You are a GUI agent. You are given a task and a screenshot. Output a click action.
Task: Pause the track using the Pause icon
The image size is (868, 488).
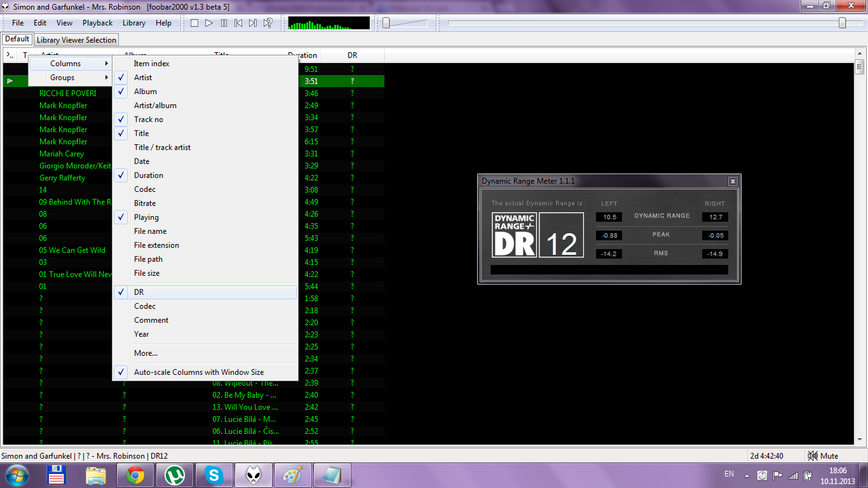[x=224, y=23]
